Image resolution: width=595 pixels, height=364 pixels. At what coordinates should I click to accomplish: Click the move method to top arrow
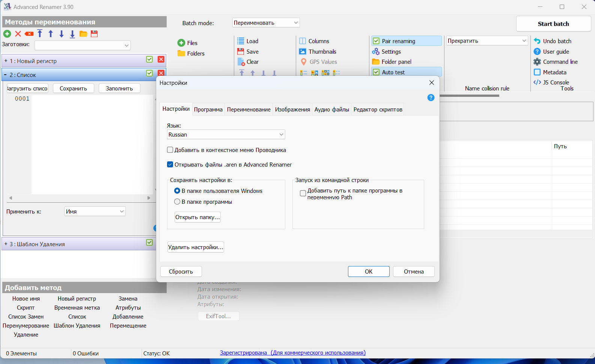point(40,34)
